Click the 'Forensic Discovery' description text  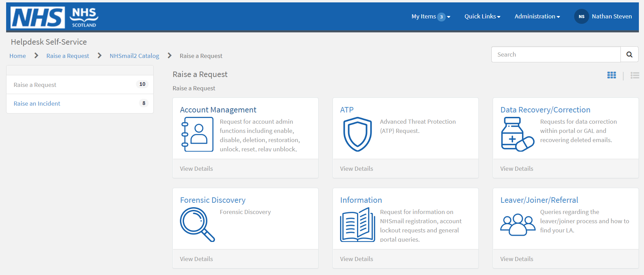(245, 212)
